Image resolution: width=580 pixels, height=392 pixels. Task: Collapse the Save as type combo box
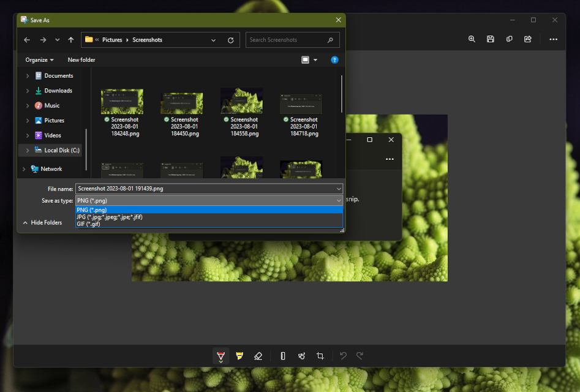pos(339,200)
